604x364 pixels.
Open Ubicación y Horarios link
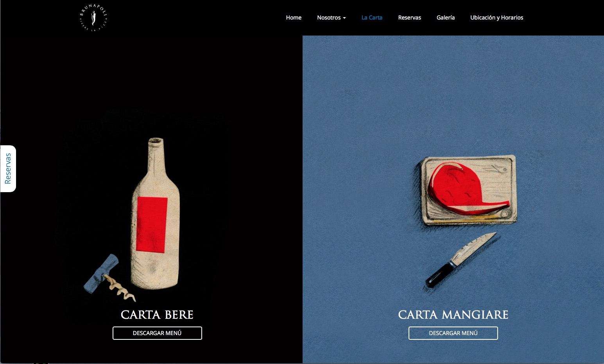coord(496,18)
